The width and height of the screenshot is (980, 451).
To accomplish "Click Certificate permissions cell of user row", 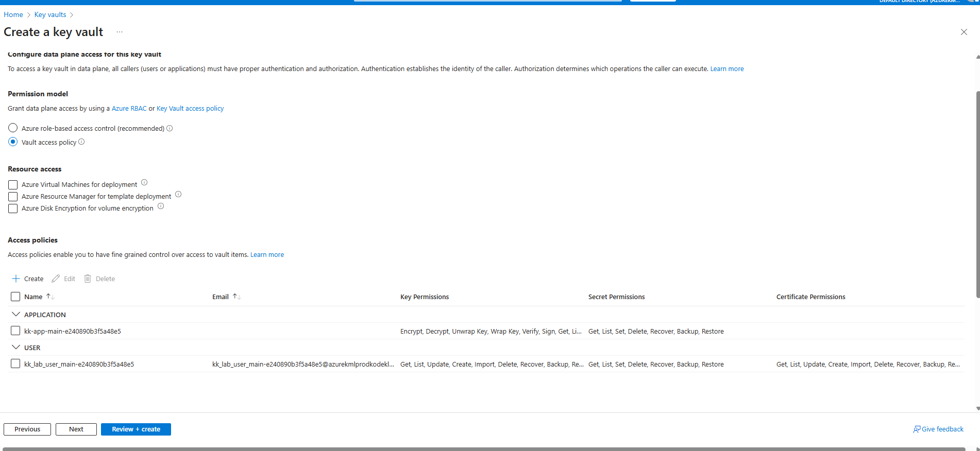I will tap(868, 364).
